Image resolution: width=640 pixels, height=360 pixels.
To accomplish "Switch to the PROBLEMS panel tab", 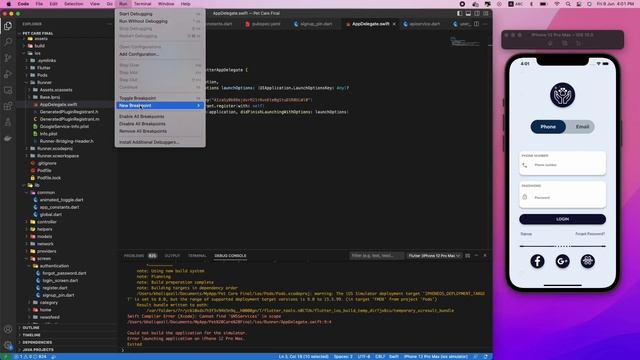I will click(x=134, y=256).
